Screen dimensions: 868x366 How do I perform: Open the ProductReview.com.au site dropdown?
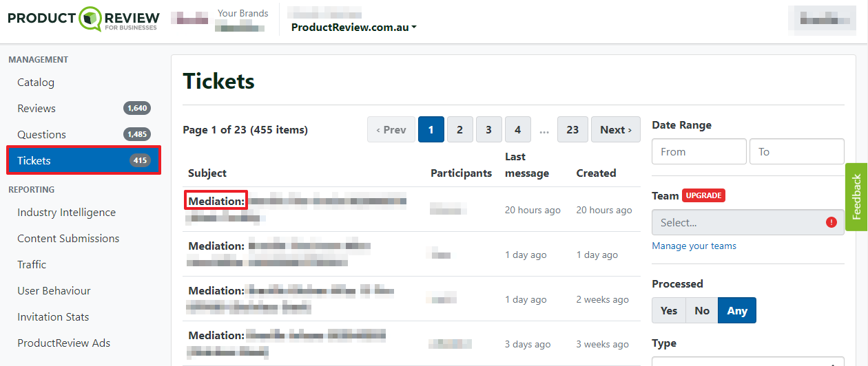pos(353,28)
